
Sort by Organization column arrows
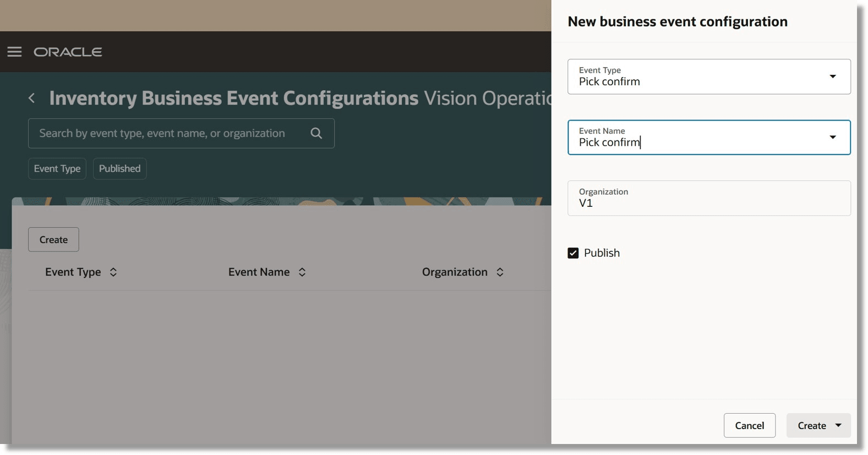click(x=500, y=272)
